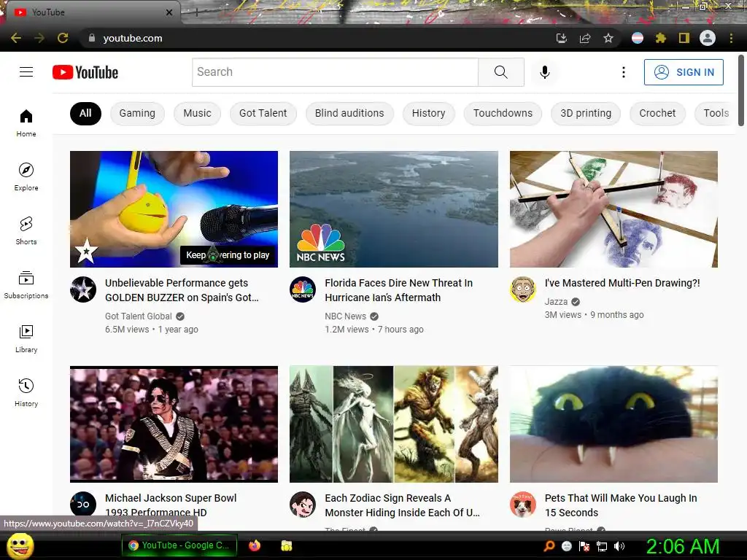The height and width of the screenshot is (560, 747).
Task: Click the YouTube logo
Action: tap(85, 72)
